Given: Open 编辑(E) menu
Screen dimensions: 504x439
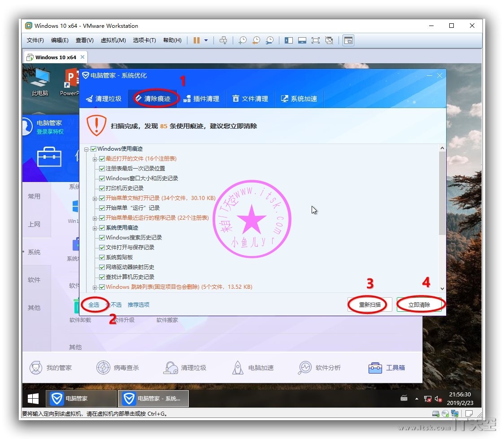Looking at the screenshot, I should (60, 40).
